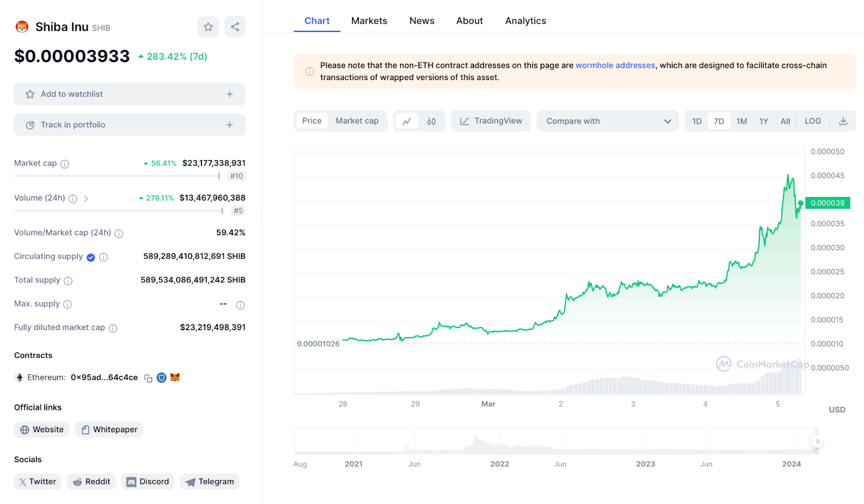Viewport: 864px width, 504px height.
Task: Switch to line chart view
Action: (407, 121)
